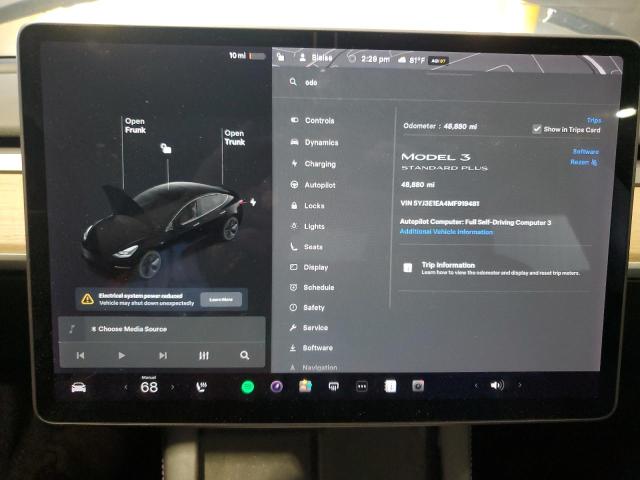This screenshot has height=480, width=640.
Task: Raise volume with right chevron
Action: [520, 385]
